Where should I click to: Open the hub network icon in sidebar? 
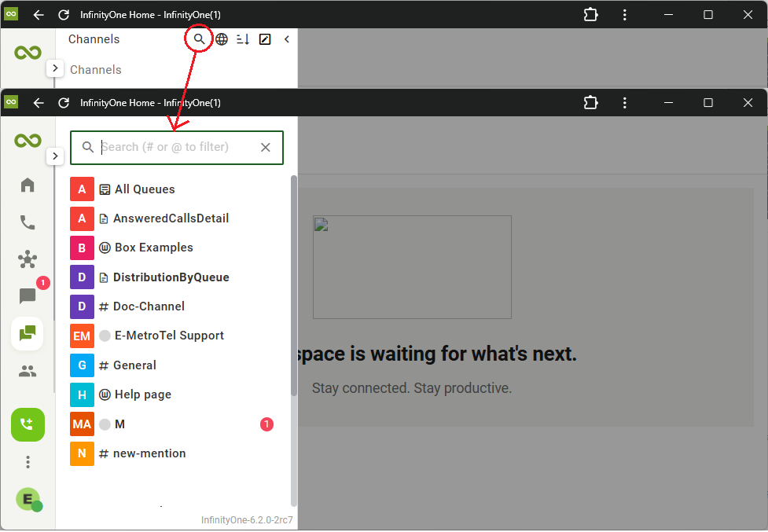[x=28, y=259]
